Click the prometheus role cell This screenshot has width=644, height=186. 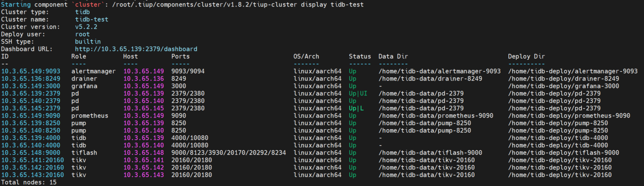click(90, 116)
